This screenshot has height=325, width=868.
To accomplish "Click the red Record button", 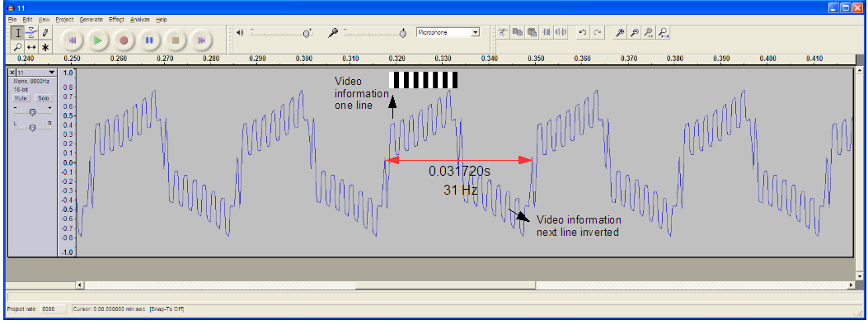I will click(124, 40).
